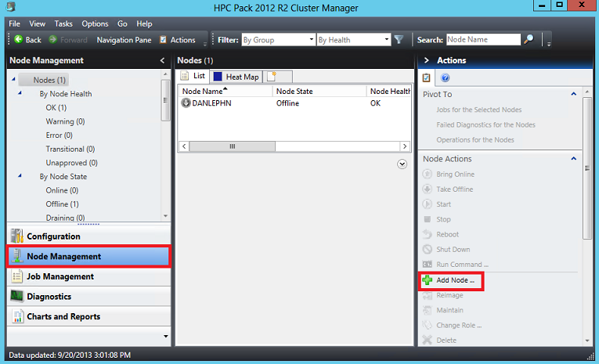Expand details pane with circled chevron
The width and height of the screenshot is (599, 364).
point(402,164)
